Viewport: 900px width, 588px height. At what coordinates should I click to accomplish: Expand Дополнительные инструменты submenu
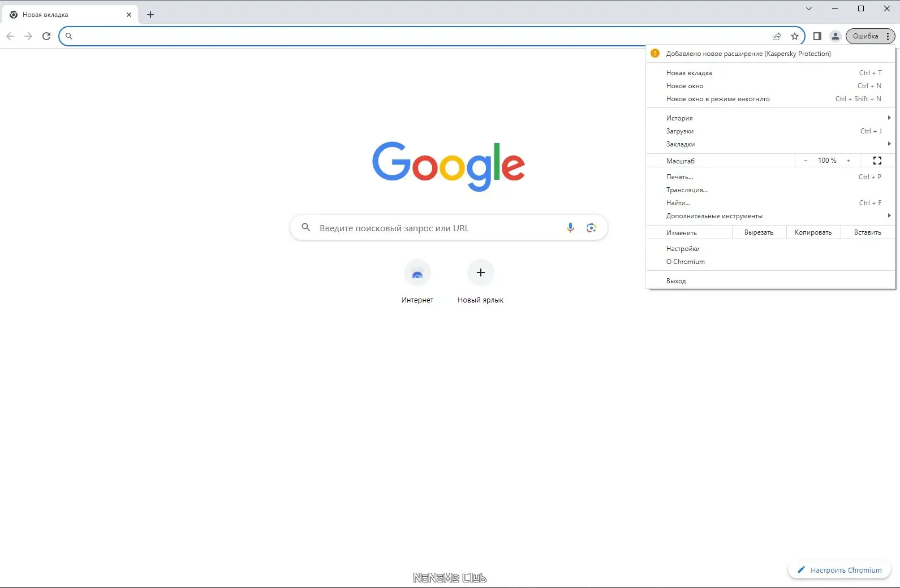point(770,216)
